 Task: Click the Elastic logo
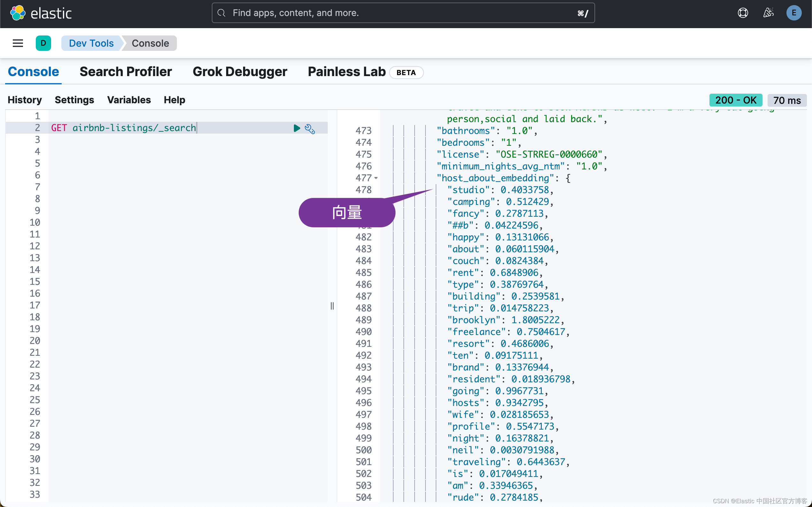coord(41,13)
